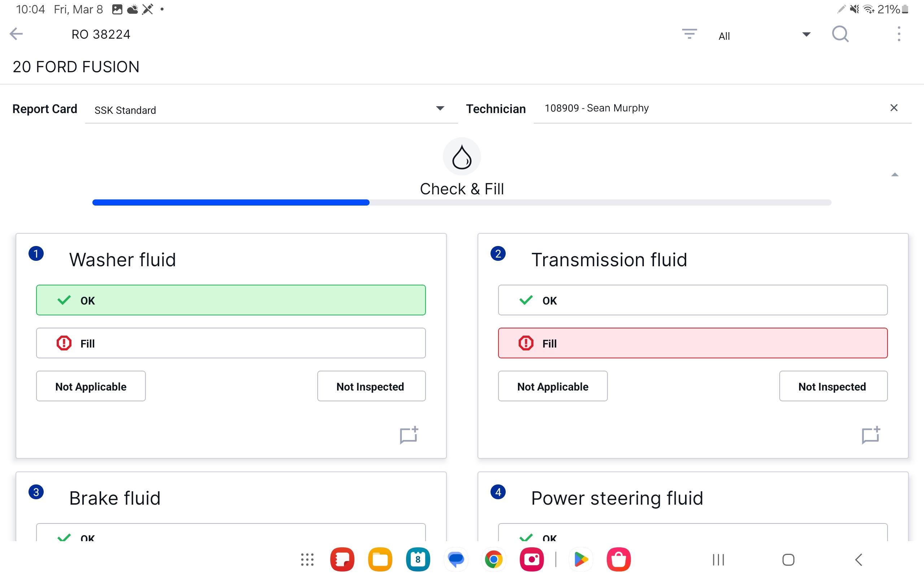Tap the Check & Fill droplet icon
924x578 pixels.
pos(462,156)
